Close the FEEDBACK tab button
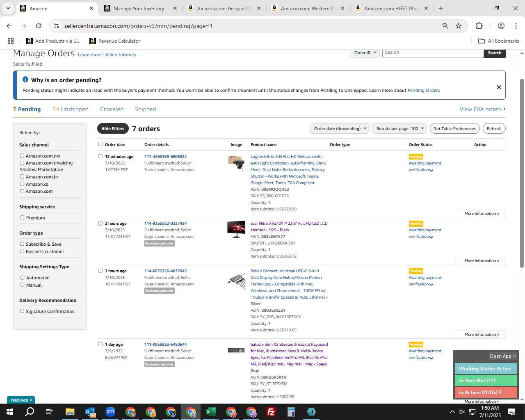Image resolution: width=525 pixels, height=420 pixels. point(31,400)
